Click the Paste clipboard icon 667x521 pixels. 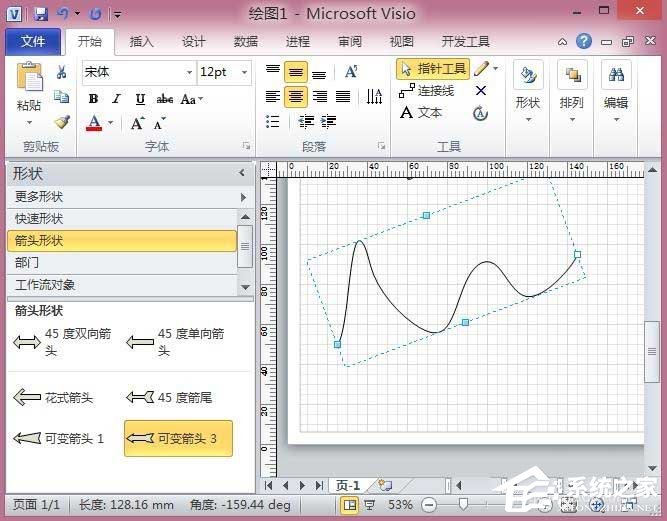click(29, 77)
